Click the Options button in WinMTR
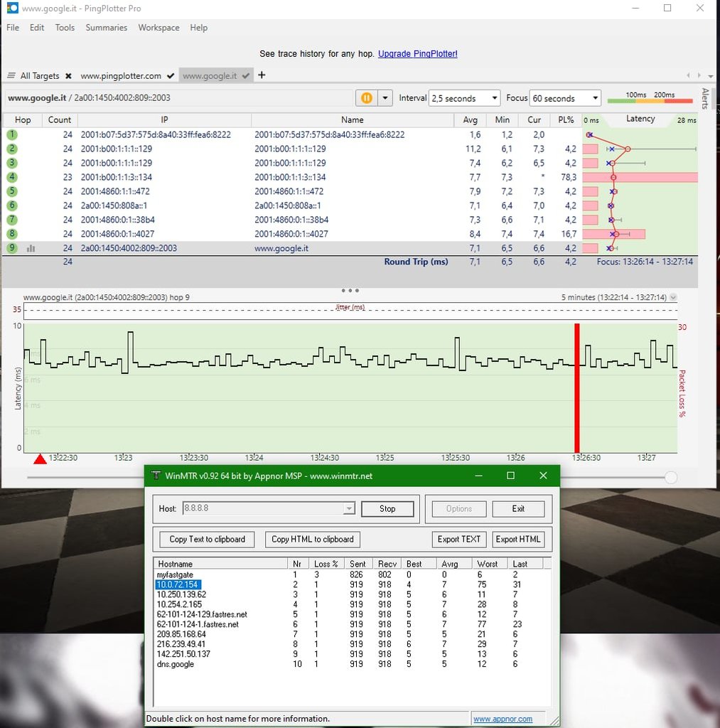The height and width of the screenshot is (728, 720). pos(459,509)
